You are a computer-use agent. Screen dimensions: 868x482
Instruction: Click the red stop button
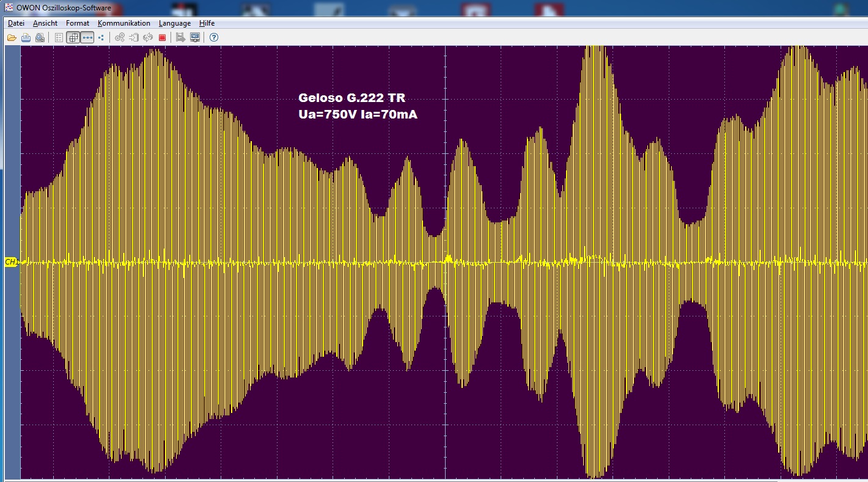(162, 38)
